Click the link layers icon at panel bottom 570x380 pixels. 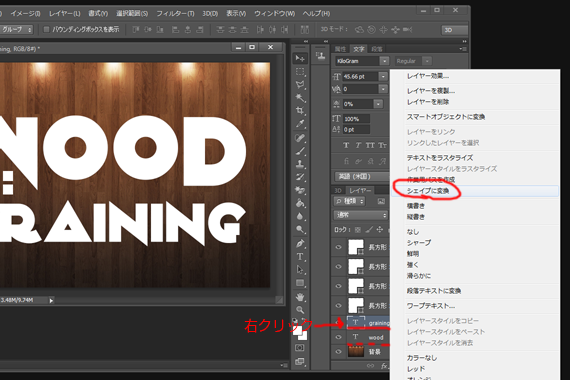pos(370,366)
